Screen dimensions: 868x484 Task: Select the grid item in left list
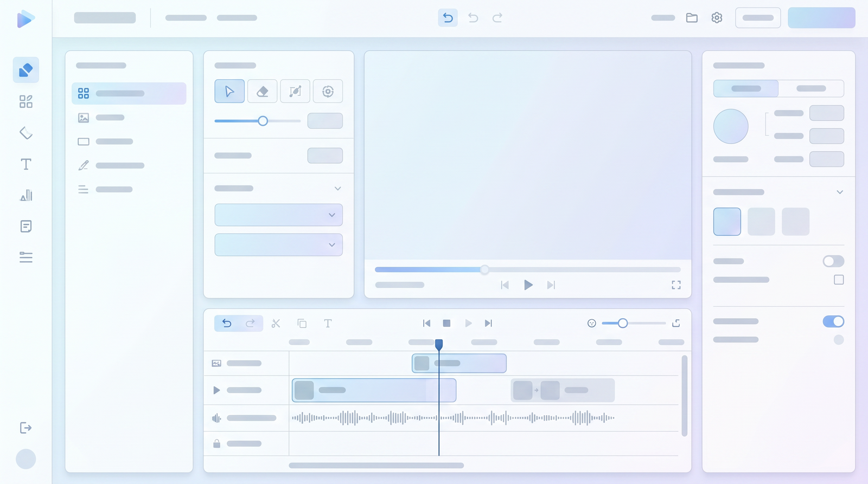[129, 93]
